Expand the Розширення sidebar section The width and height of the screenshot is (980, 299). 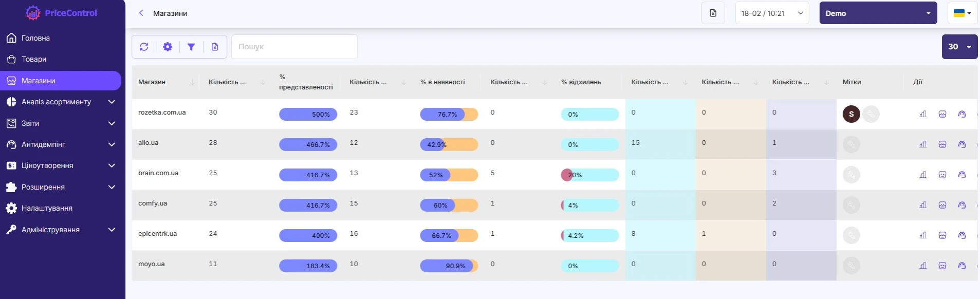[61, 187]
